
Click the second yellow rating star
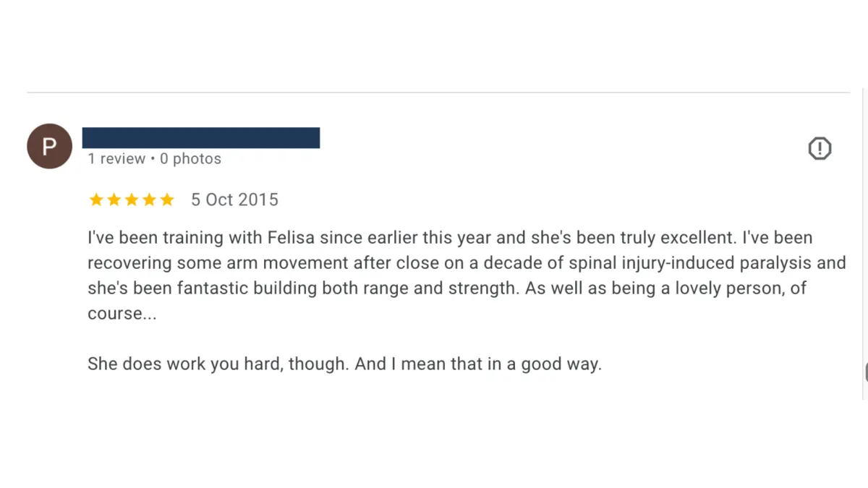point(114,200)
